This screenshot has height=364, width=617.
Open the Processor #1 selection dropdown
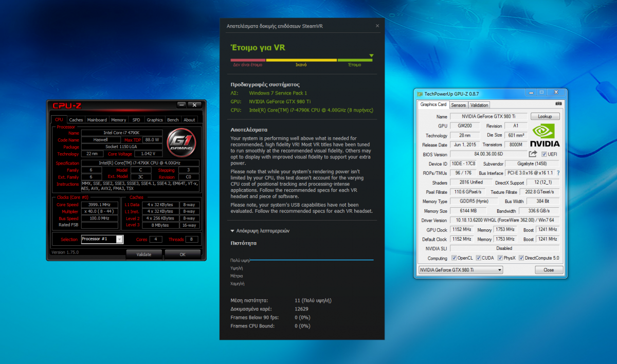102,239
